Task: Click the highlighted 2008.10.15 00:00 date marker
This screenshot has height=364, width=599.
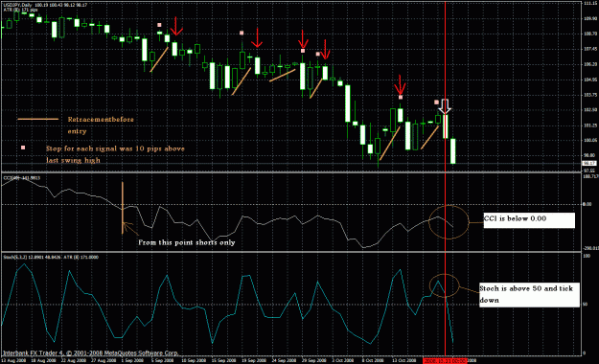Action: (445, 360)
